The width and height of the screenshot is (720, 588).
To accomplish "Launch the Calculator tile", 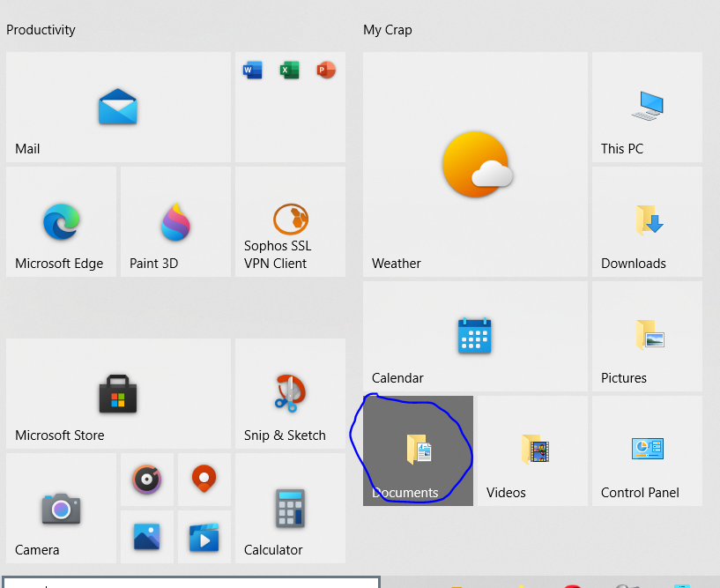I will [x=290, y=508].
